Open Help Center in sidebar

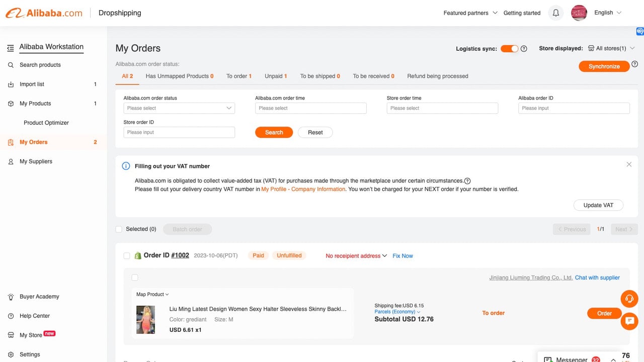click(x=34, y=316)
